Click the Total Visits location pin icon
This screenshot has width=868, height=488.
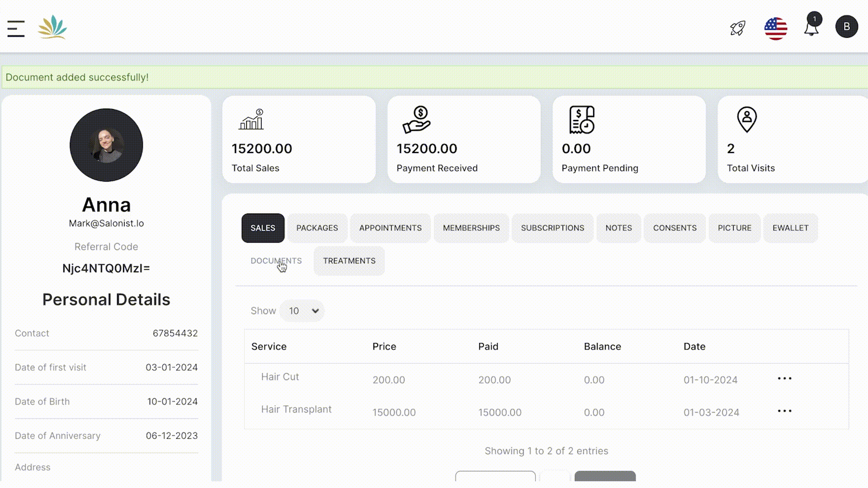[x=746, y=119]
